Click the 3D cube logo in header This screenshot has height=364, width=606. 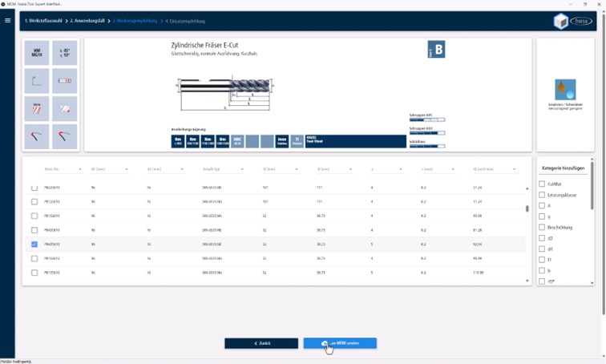[560, 22]
